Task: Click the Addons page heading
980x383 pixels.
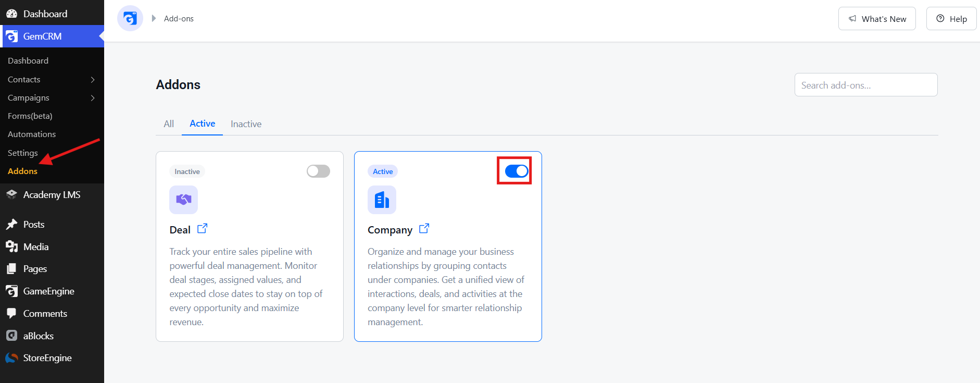Action: [x=178, y=85]
